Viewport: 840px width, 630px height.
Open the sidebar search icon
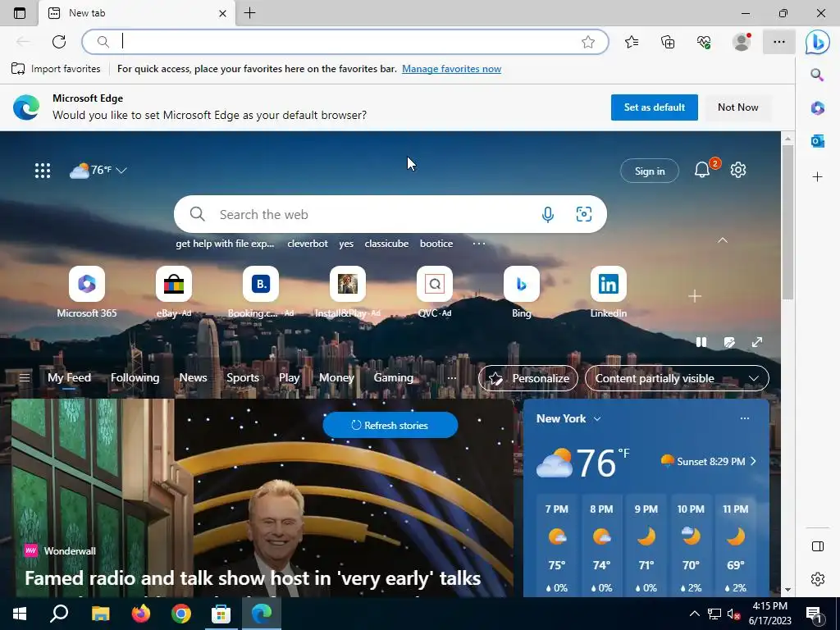pyautogui.click(x=817, y=75)
